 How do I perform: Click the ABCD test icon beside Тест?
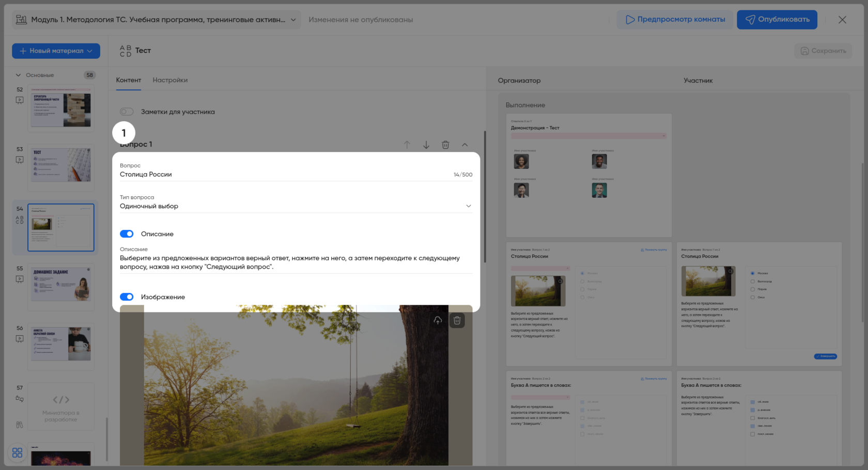(126, 51)
